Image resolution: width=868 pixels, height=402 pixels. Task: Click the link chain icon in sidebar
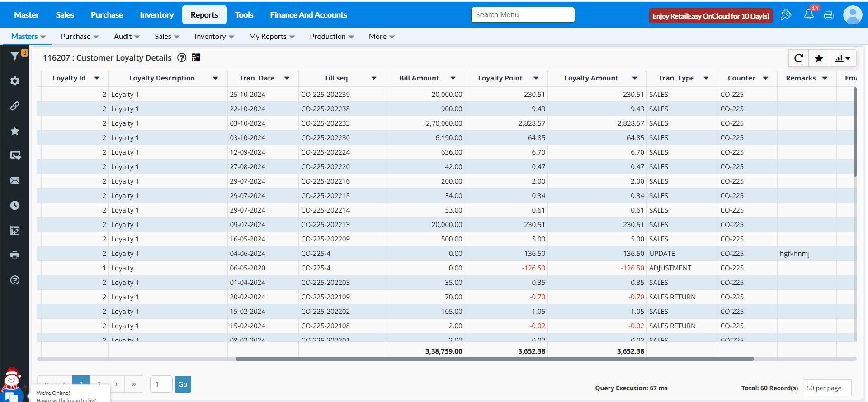point(14,106)
